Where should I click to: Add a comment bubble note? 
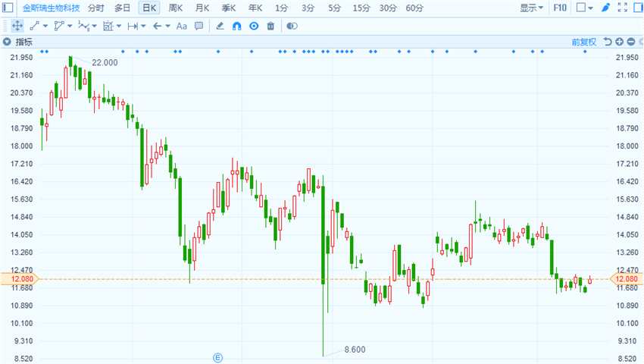point(199,26)
